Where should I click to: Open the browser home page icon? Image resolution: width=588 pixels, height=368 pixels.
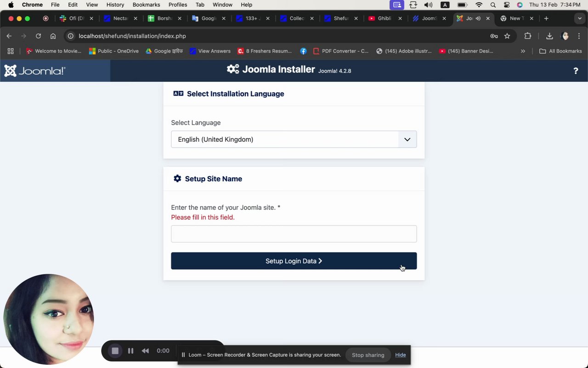[53, 36]
